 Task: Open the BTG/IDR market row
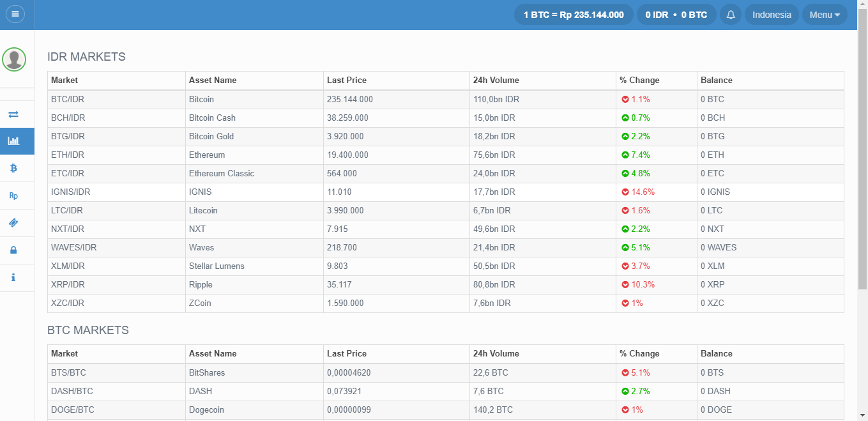tap(446, 137)
